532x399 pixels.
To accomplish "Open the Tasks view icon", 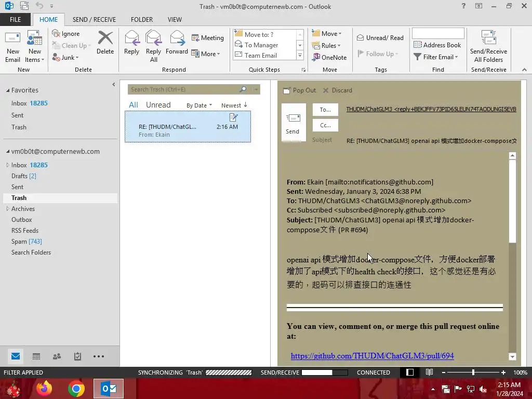I will (x=78, y=356).
